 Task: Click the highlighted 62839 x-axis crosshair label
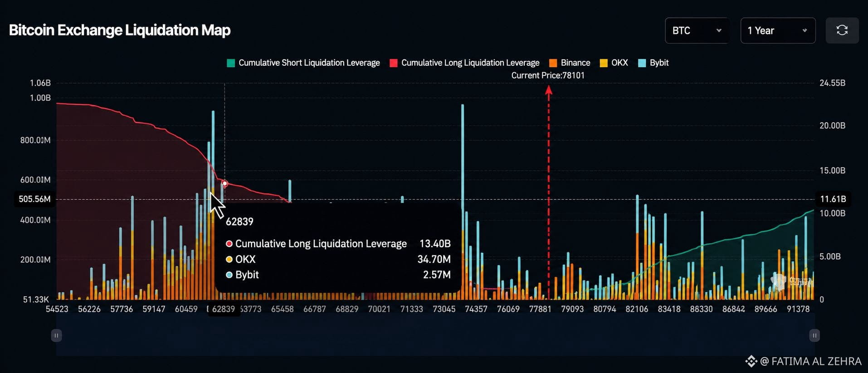click(x=224, y=309)
